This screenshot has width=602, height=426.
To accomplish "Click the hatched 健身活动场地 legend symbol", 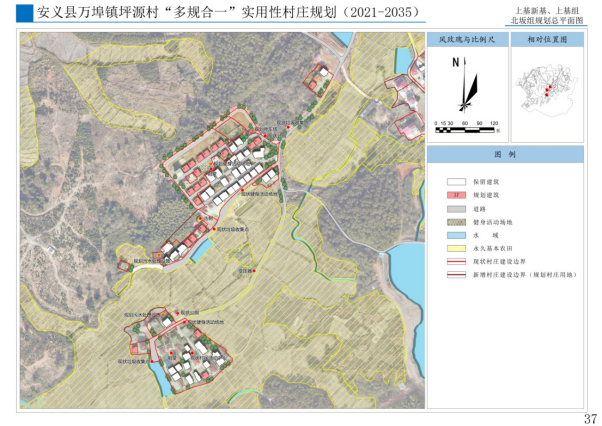I will click(454, 222).
